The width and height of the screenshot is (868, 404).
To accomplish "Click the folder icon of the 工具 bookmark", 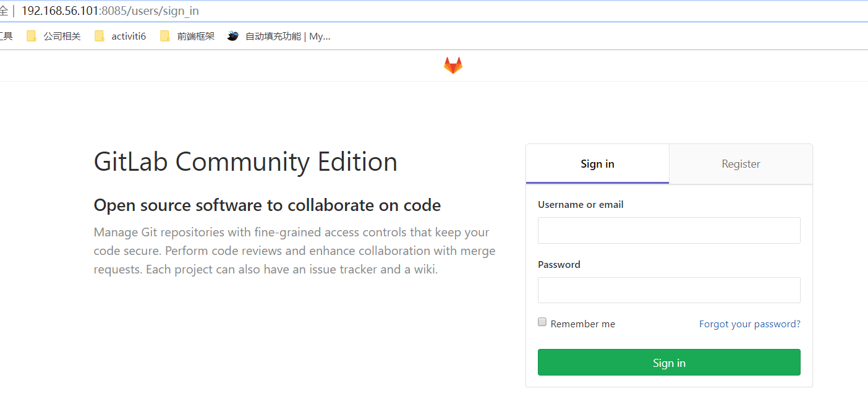I will click(x=5, y=36).
